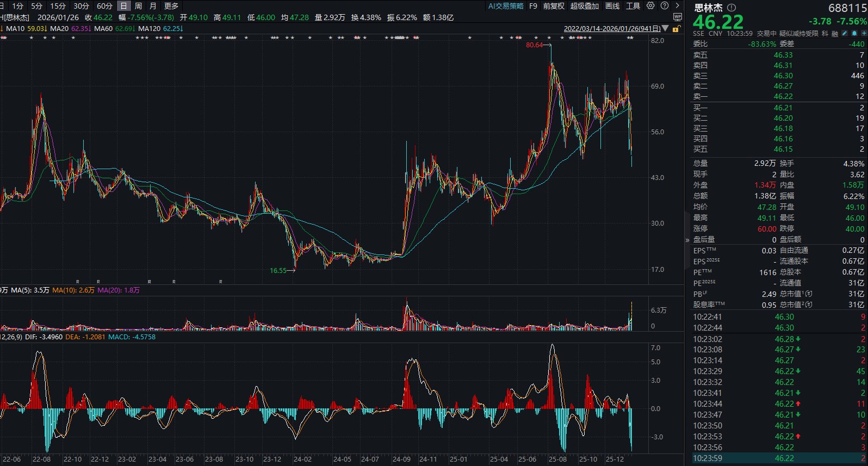Switch to 15分 chart period
This screenshot has width=868, height=466.
[x=58, y=6]
